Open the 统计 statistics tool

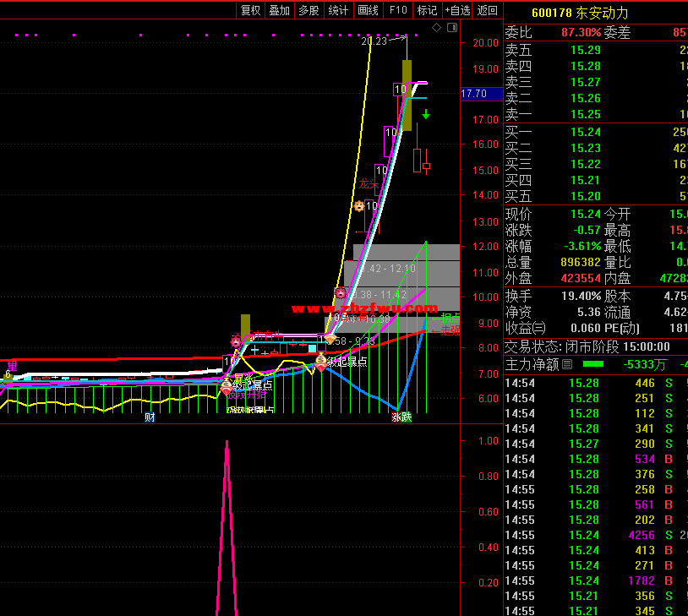(x=338, y=10)
